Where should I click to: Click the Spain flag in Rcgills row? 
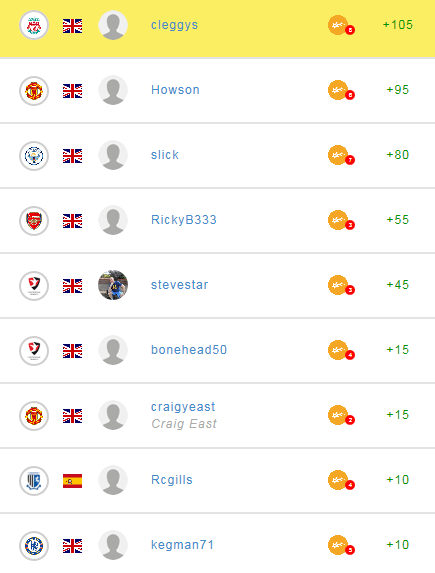click(72, 481)
